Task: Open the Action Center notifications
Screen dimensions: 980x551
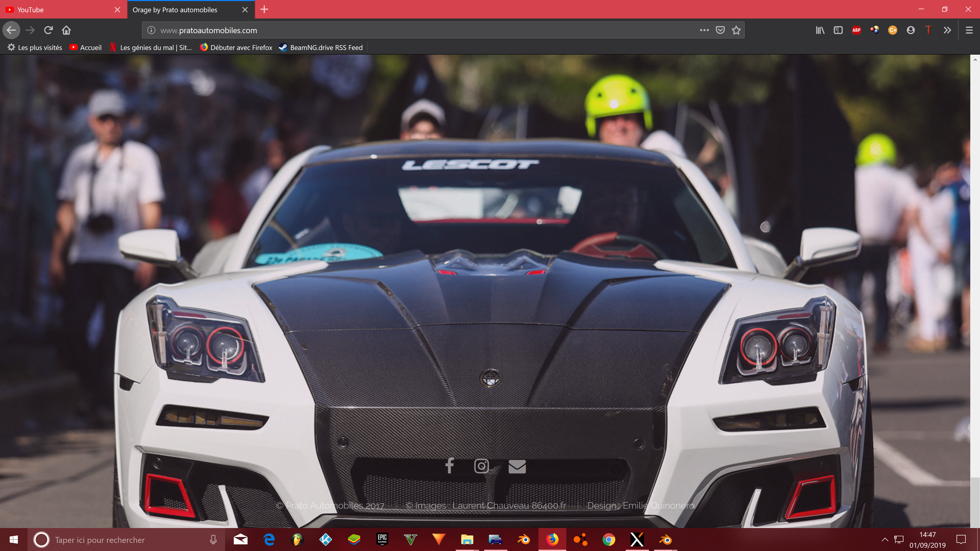Action: tap(961, 540)
